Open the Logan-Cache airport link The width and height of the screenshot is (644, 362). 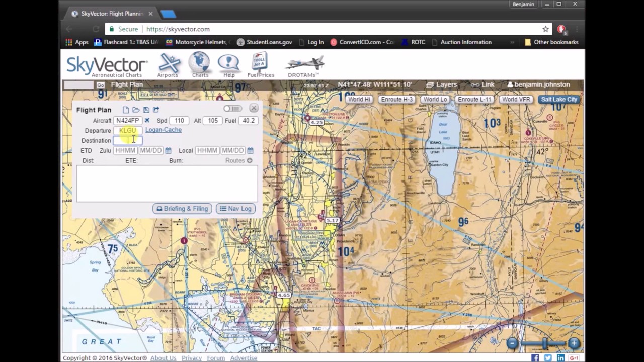(x=163, y=130)
